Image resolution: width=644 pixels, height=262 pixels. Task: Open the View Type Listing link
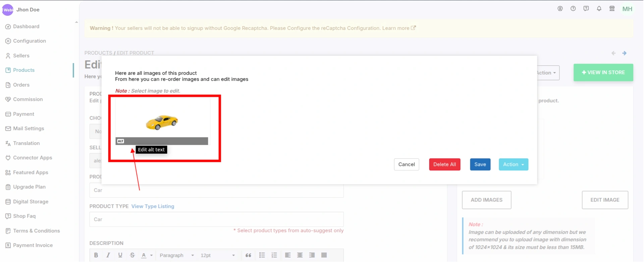[x=153, y=206]
